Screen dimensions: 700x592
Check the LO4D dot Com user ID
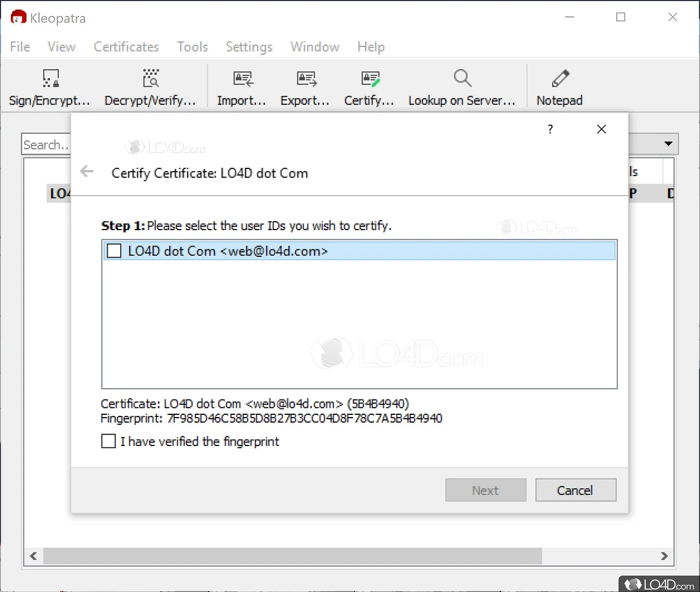[x=114, y=250]
